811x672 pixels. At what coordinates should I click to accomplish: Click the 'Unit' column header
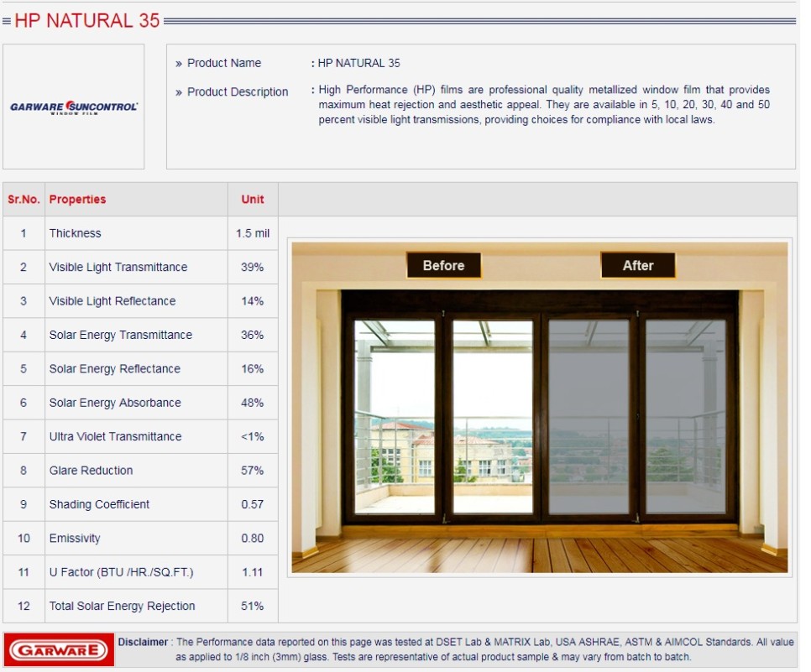click(x=253, y=200)
